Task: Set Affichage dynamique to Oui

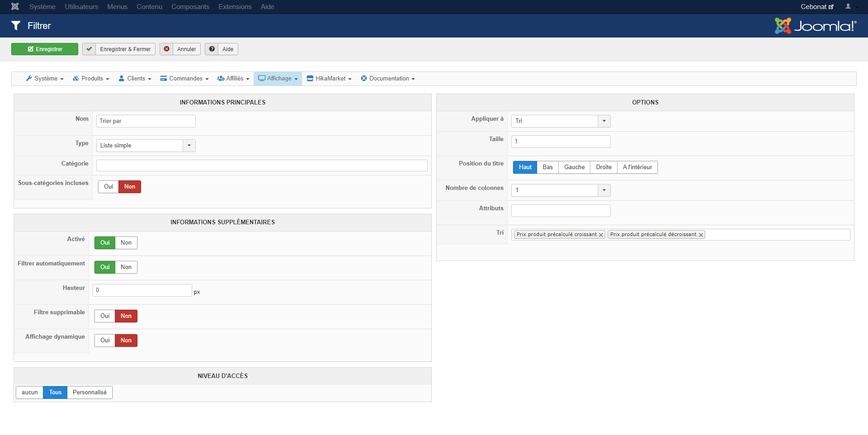Action: point(105,340)
